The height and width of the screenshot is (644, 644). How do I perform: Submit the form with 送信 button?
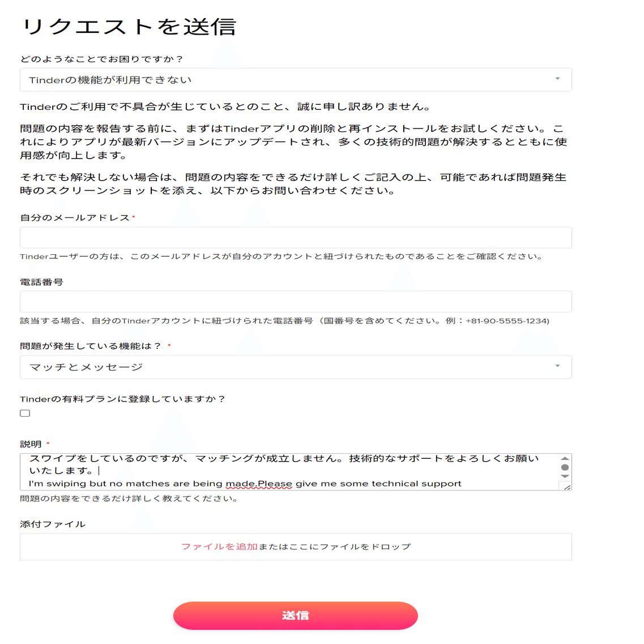coord(296,615)
